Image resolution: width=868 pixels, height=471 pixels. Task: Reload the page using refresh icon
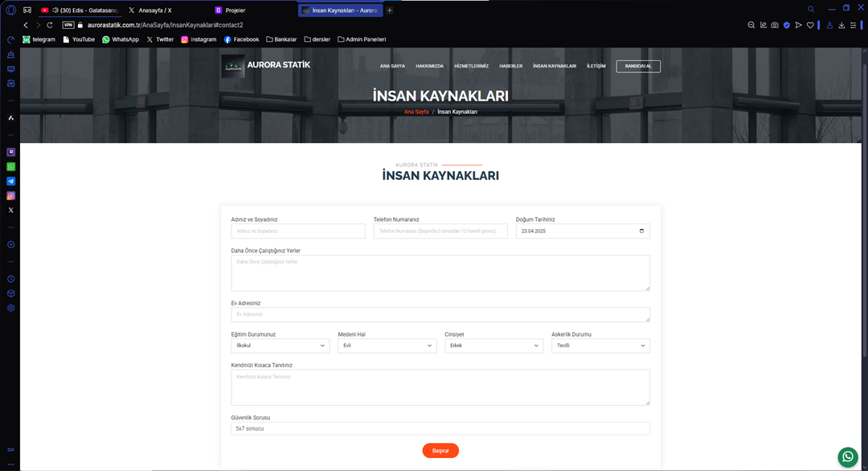(50, 25)
